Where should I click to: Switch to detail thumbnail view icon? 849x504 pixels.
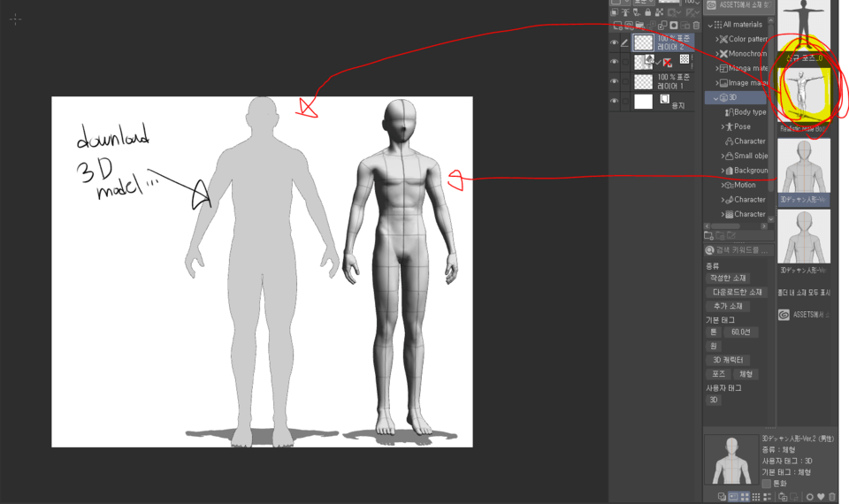point(733,496)
